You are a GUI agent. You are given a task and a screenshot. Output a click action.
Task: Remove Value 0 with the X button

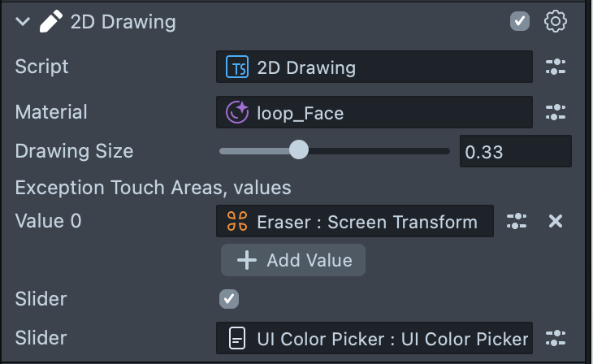(556, 221)
